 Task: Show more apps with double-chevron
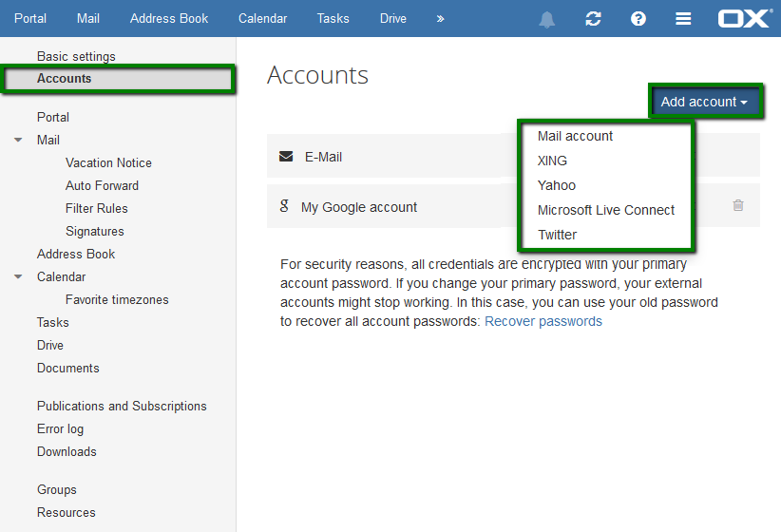coord(440,19)
